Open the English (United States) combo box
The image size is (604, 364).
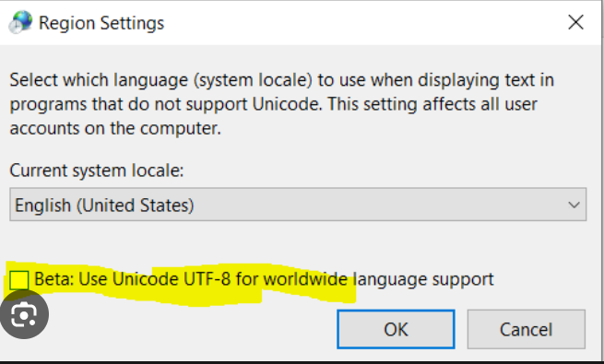(298, 205)
